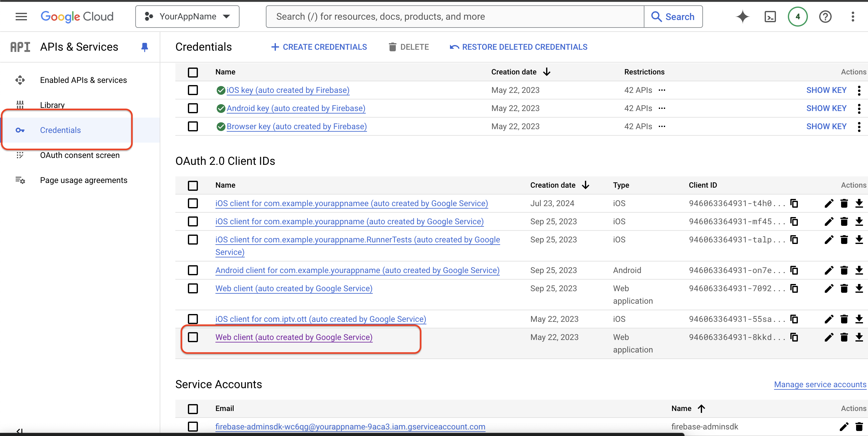Edit the iOS com.iptv.ott OAuth client
The image size is (868, 436).
point(829,319)
